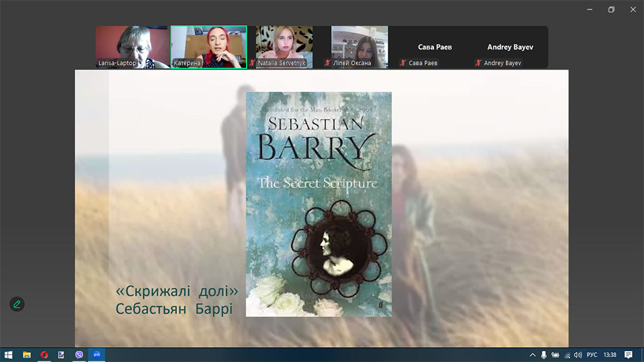
Task: Show hidden system tray icons
Action: tap(533, 355)
